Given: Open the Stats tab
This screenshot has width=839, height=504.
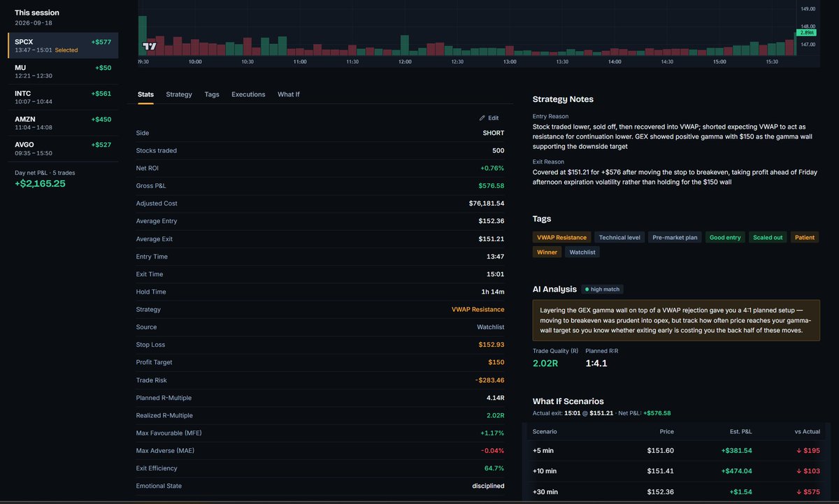Looking at the screenshot, I should tap(145, 94).
